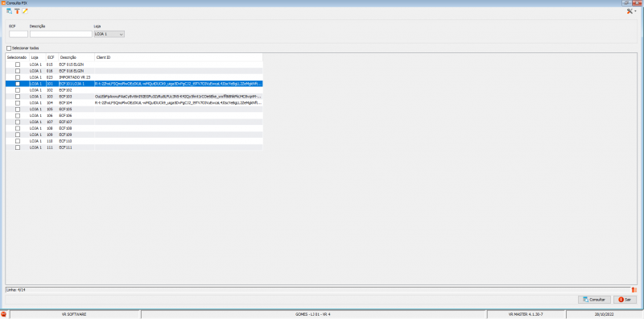Click the IMPORTADO VR 23 description cell

[76, 77]
